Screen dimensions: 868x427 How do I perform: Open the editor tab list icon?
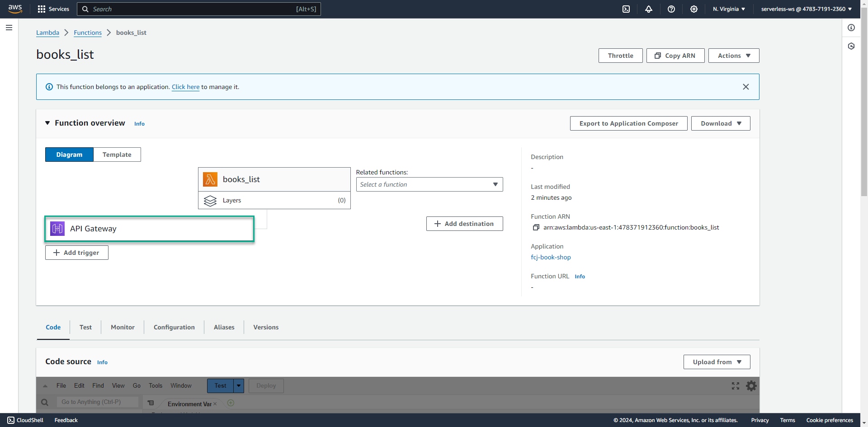tap(151, 403)
